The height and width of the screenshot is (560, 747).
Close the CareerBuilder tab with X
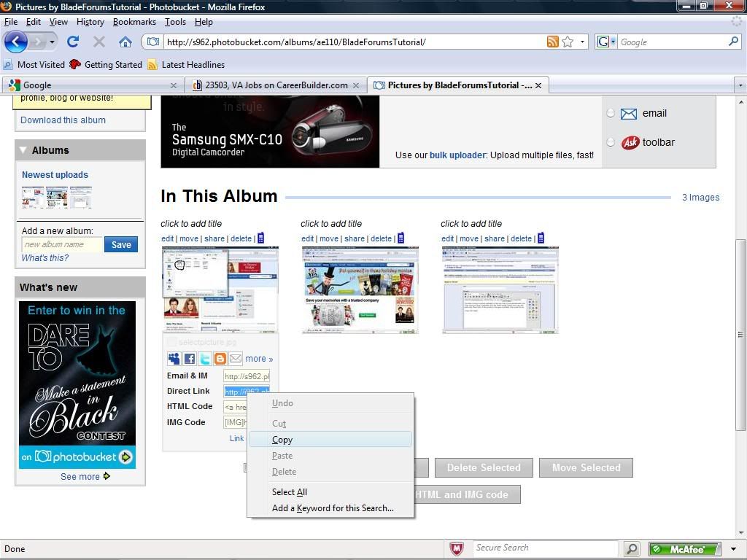click(x=356, y=86)
